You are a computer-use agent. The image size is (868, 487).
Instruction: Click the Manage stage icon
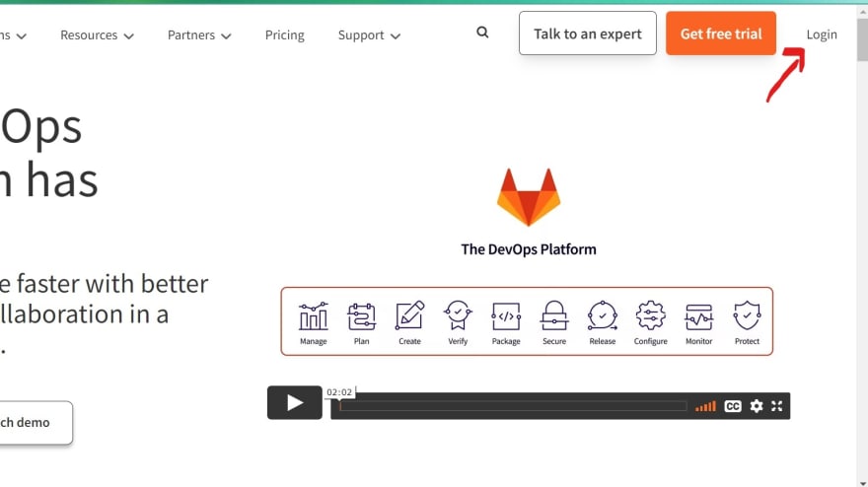coord(314,316)
